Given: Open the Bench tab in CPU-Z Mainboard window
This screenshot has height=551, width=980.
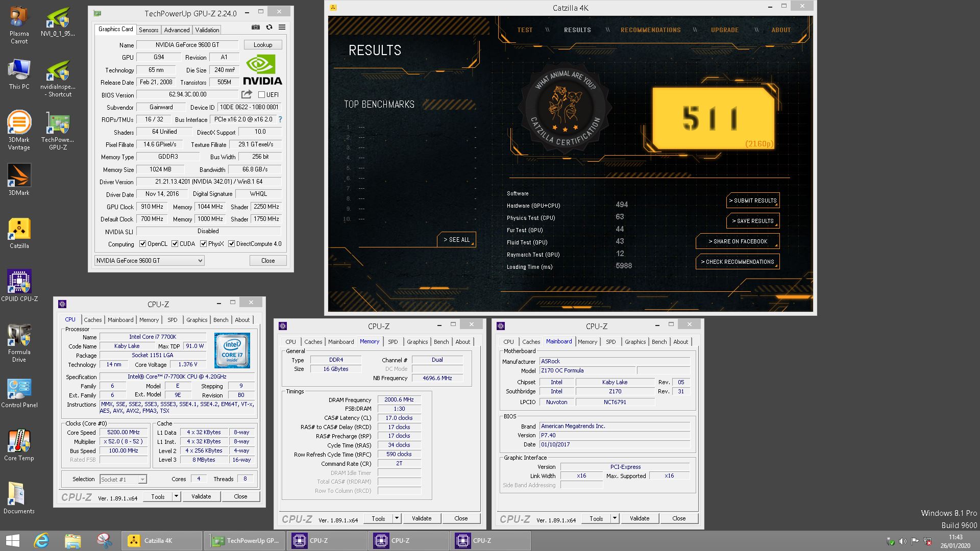Looking at the screenshot, I should (x=659, y=342).
